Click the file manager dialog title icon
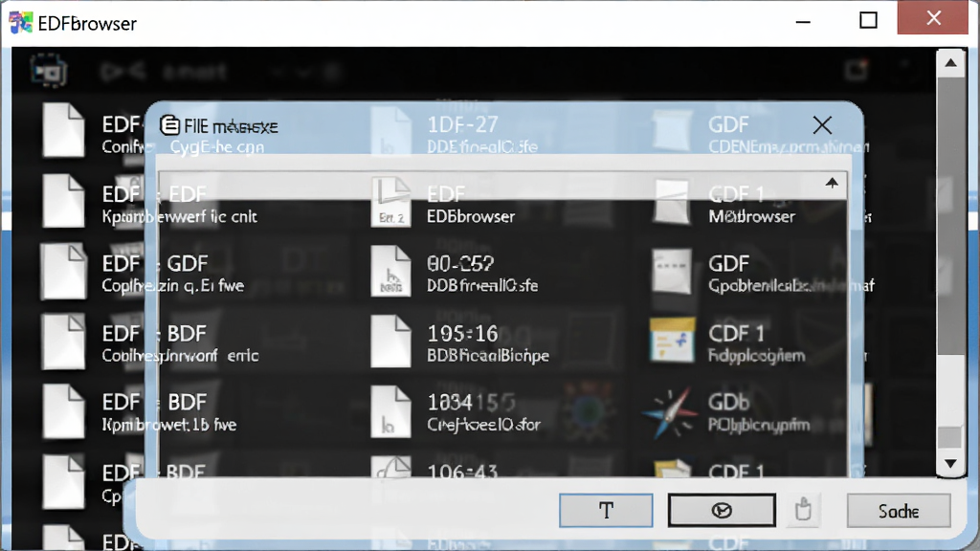 pos(169,125)
